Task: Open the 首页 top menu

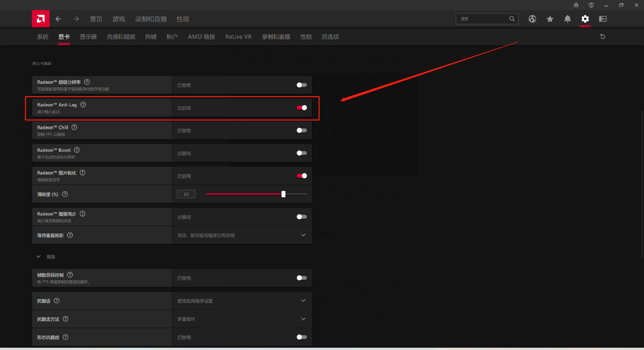Action: (x=96, y=19)
